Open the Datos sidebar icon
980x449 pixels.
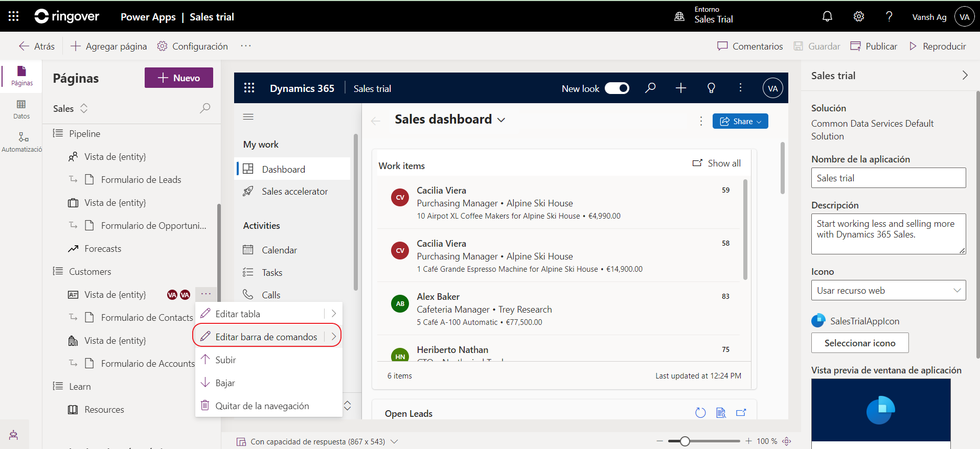tap(21, 109)
